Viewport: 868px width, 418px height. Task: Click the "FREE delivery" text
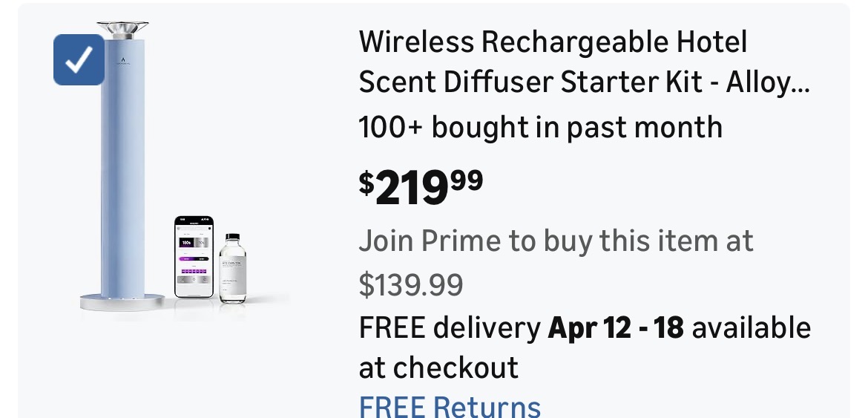(449, 327)
